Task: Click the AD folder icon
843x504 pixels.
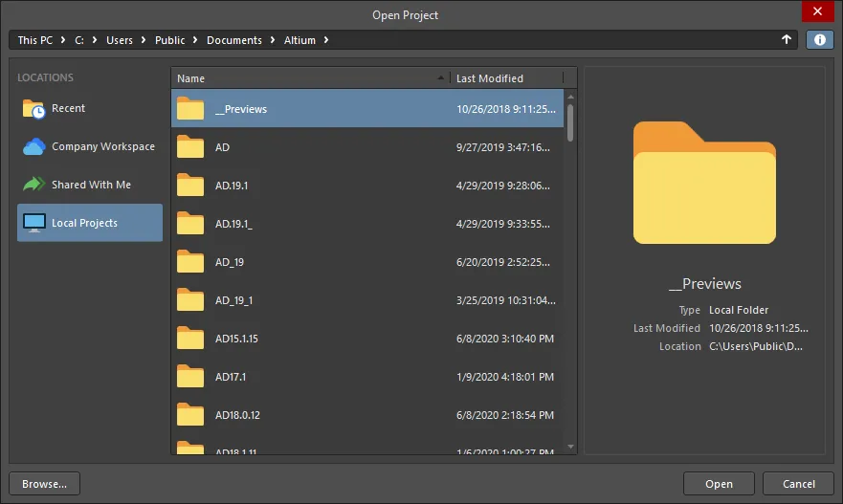Action: click(x=190, y=146)
